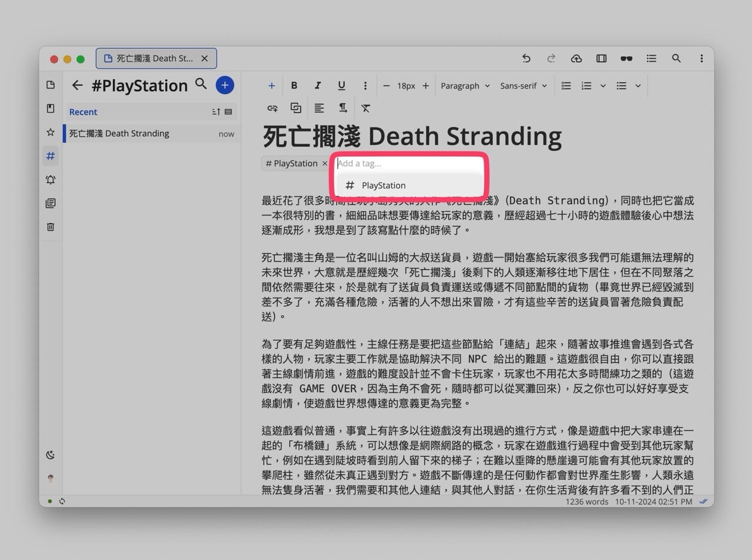752x560 pixels.
Task: Open the Tags hashtag section in the sidebar
Action: coord(51,156)
